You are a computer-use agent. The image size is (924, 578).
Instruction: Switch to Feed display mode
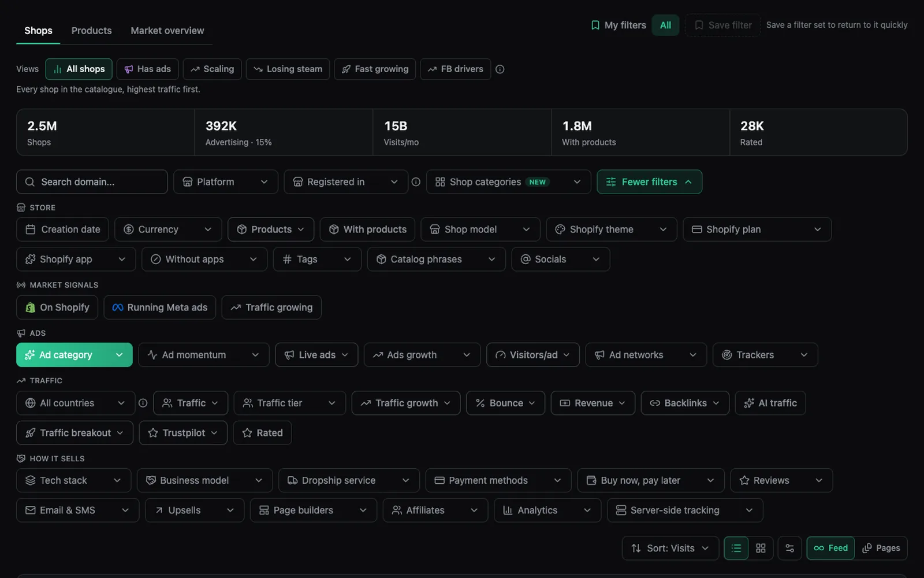coord(830,548)
